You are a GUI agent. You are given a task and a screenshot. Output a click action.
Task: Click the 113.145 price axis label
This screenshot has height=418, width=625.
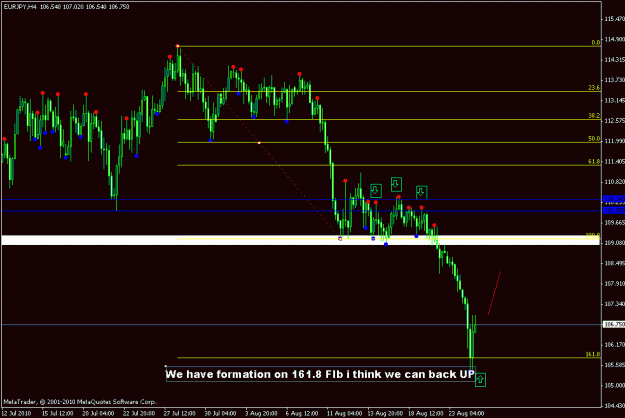click(615, 100)
